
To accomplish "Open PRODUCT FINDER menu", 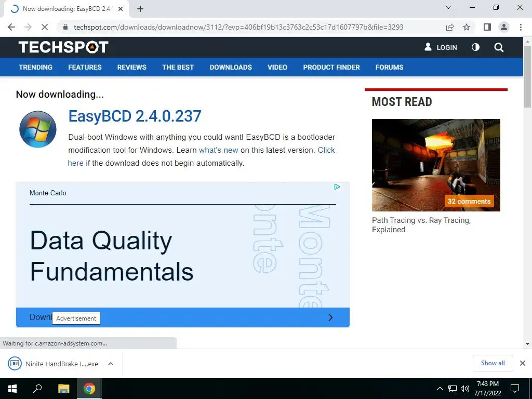I will (331, 67).
